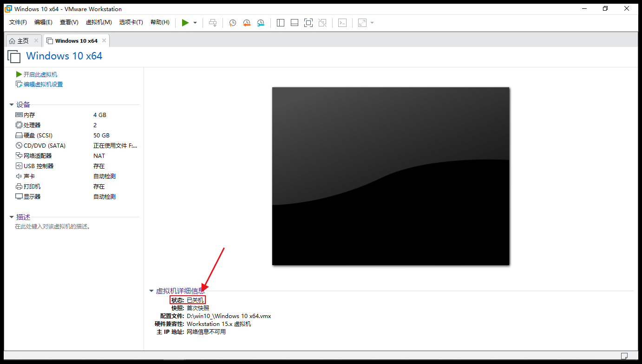The height and width of the screenshot is (364, 642).
Task: Click the full screen mode icon
Action: click(308, 23)
